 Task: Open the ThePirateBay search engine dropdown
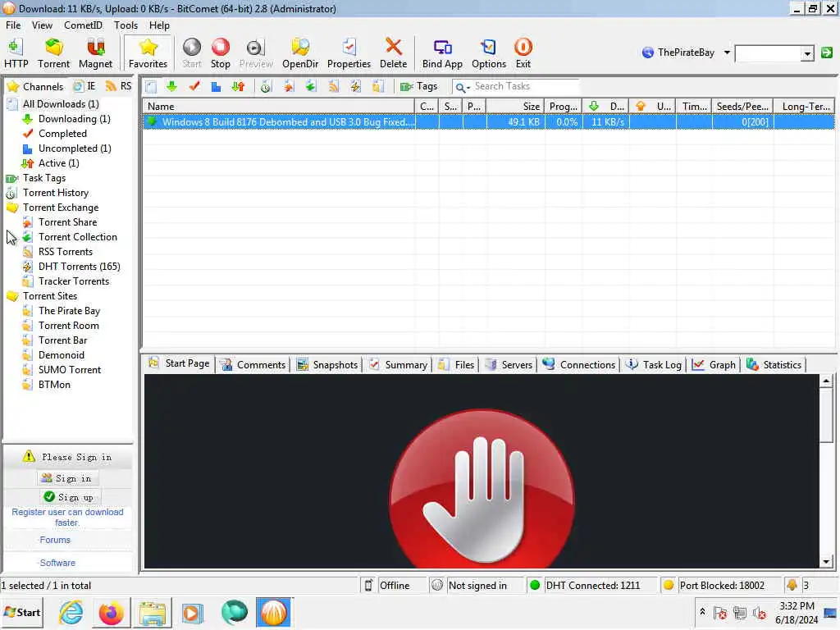click(x=727, y=52)
